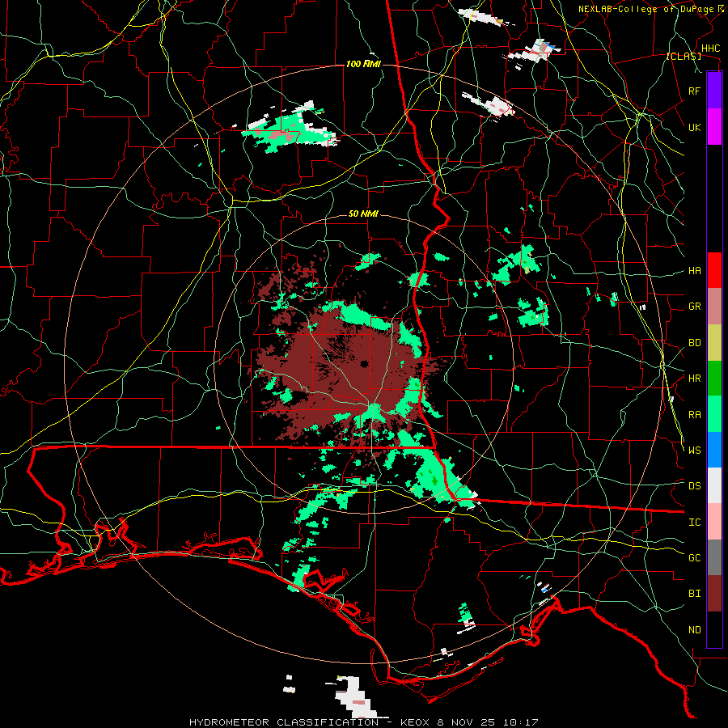Click the 50 NMI range ring label

(x=363, y=214)
